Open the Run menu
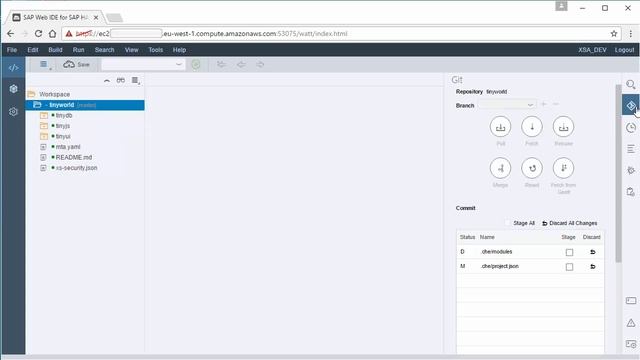 78,50
